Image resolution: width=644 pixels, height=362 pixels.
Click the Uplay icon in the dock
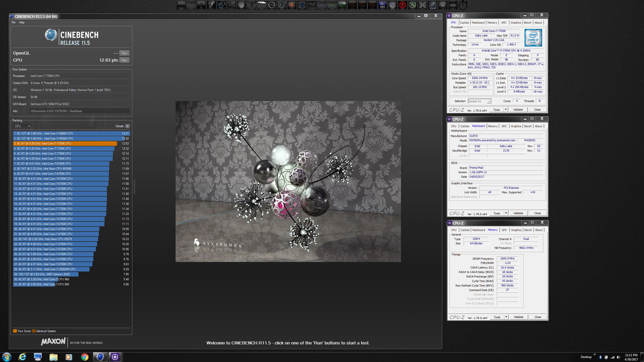click(302, 5)
